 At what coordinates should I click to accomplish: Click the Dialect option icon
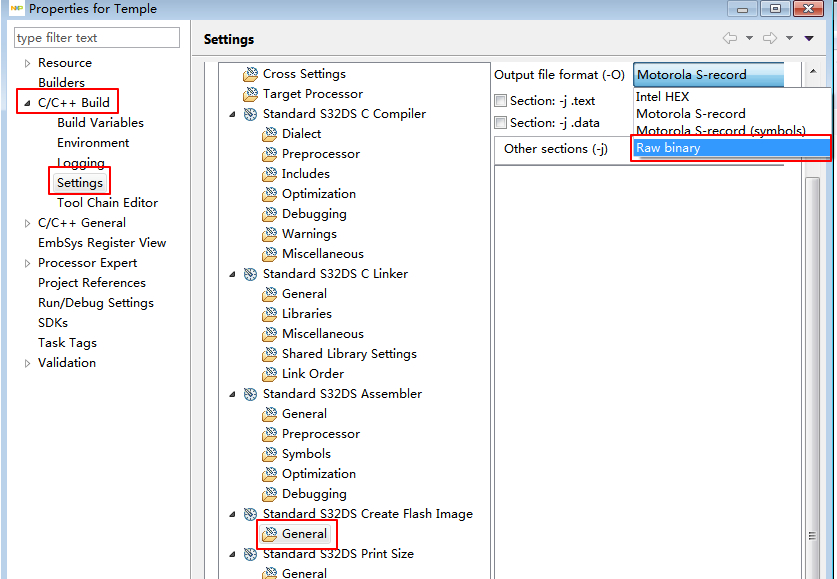[x=270, y=134]
